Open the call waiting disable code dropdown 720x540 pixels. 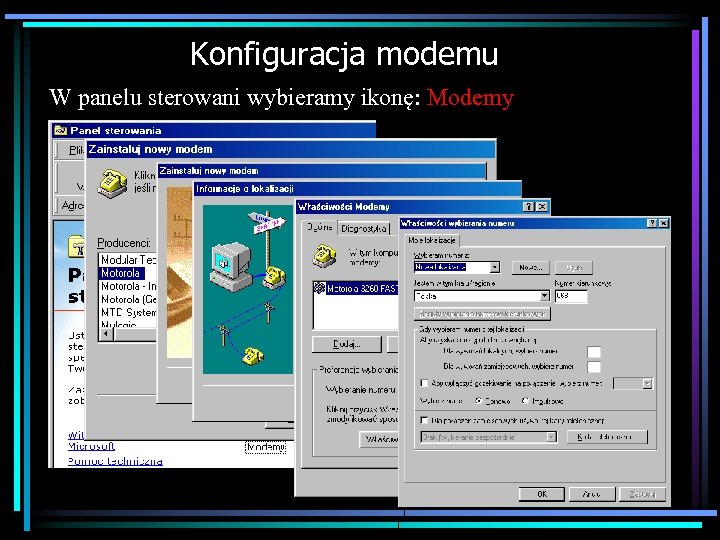(647, 383)
